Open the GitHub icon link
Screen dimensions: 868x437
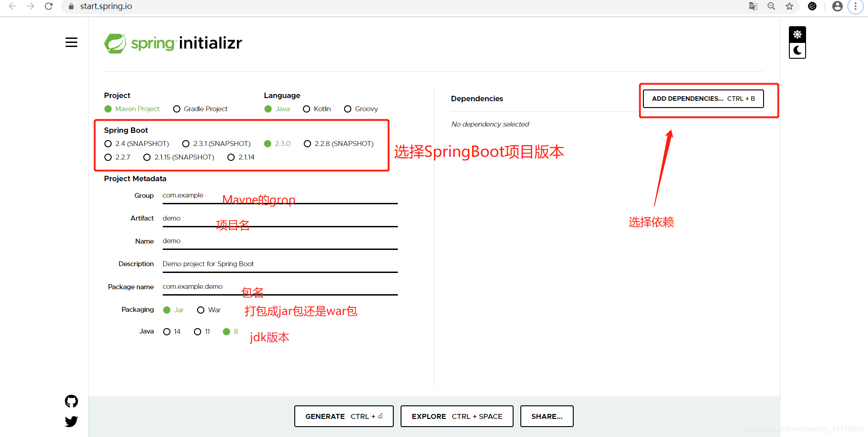click(x=71, y=401)
